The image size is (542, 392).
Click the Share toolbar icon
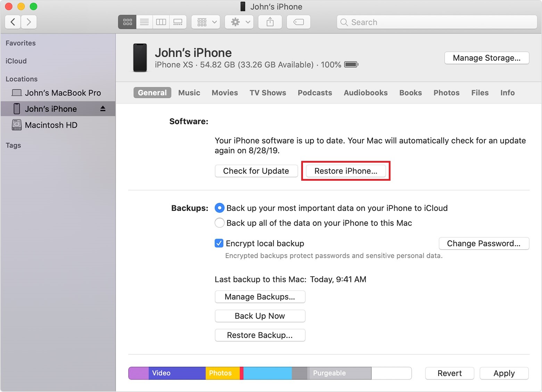click(x=270, y=22)
